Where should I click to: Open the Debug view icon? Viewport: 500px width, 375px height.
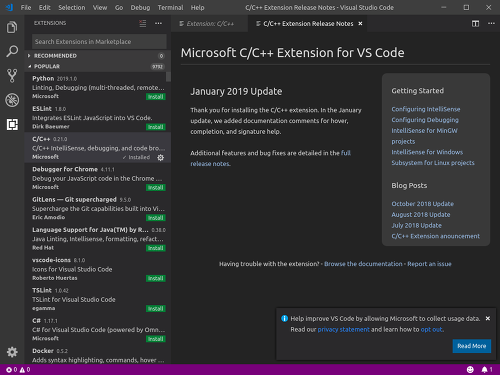click(x=12, y=100)
